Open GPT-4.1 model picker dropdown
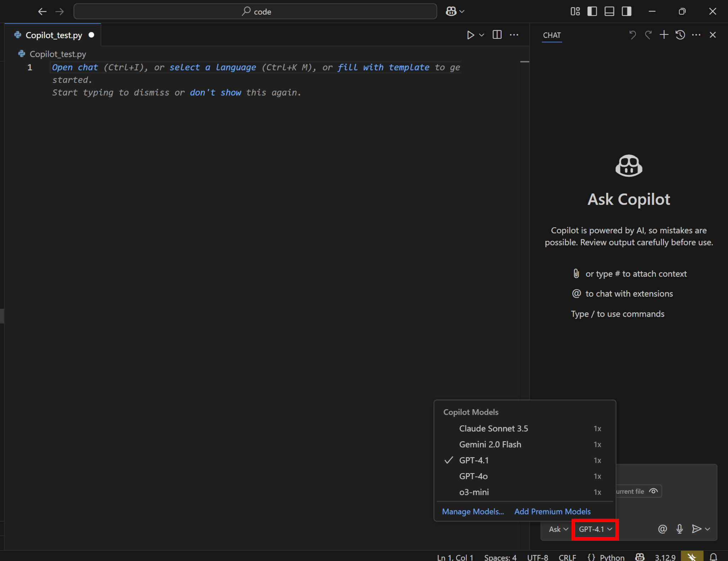This screenshot has height=561, width=728. point(595,529)
